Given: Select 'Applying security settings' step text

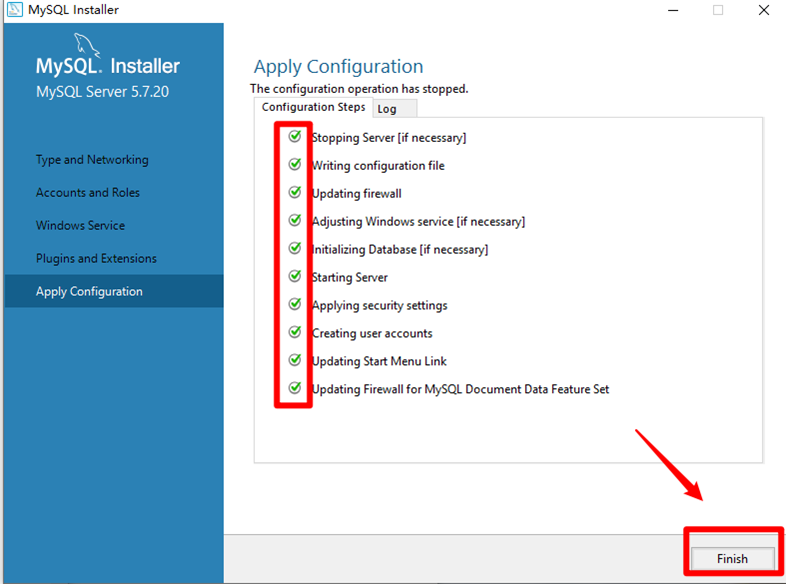Looking at the screenshot, I should 380,306.
